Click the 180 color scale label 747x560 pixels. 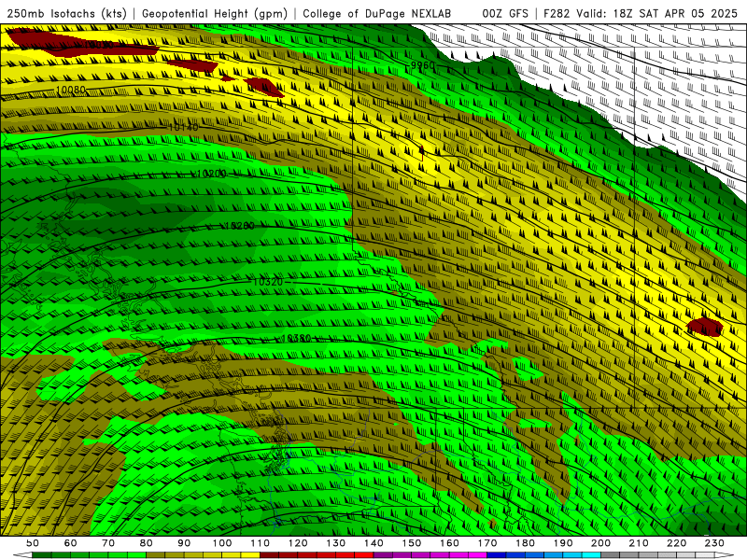526,543
